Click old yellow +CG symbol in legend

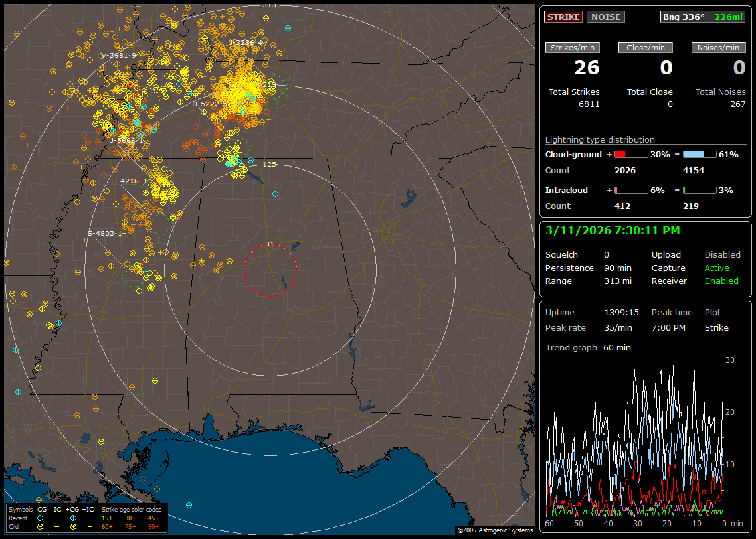coord(73,526)
